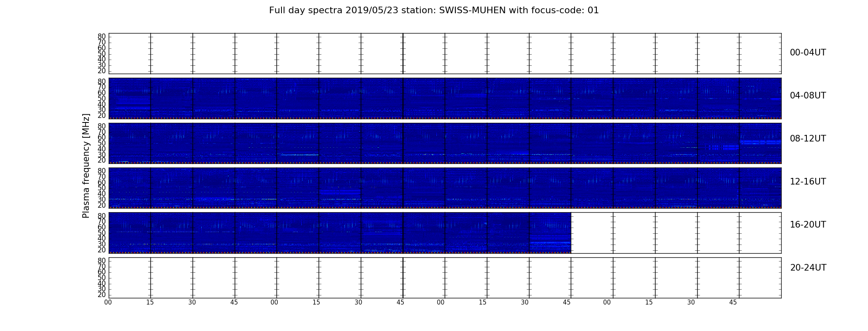Select the '04-08UT' panel label

point(808,96)
